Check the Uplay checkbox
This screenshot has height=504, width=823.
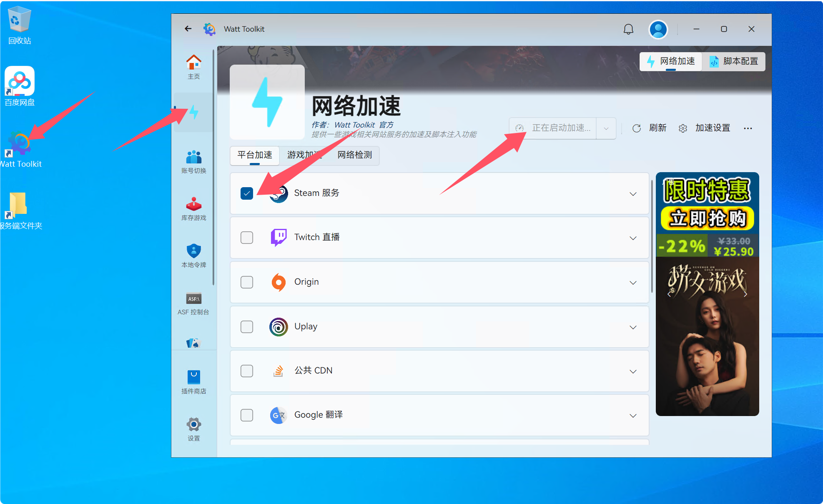[247, 327]
